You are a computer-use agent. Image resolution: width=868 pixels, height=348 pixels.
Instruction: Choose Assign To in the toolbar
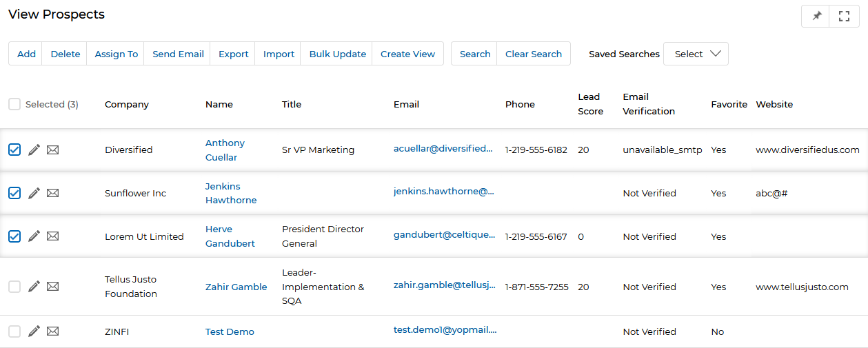tap(116, 54)
